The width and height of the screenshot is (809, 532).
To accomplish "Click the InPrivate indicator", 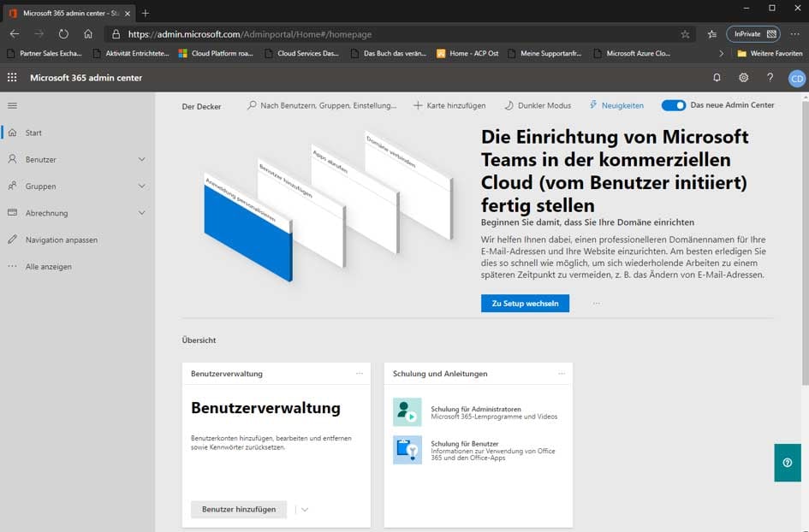I will click(x=753, y=34).
